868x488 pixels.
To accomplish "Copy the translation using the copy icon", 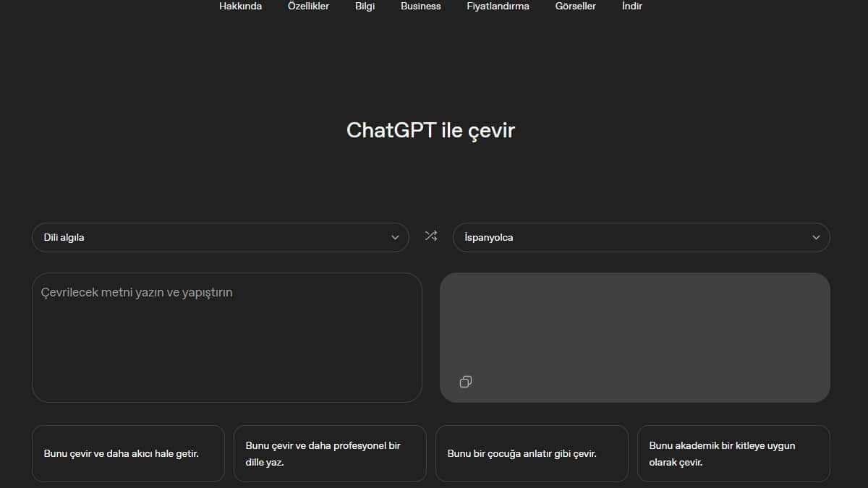I will [465, 382].
